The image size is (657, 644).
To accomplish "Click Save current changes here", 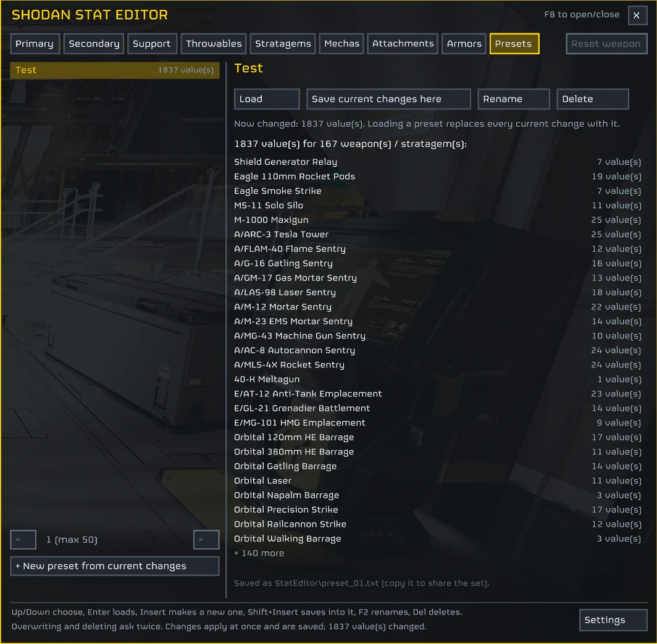I will click(x=388, y=99).
